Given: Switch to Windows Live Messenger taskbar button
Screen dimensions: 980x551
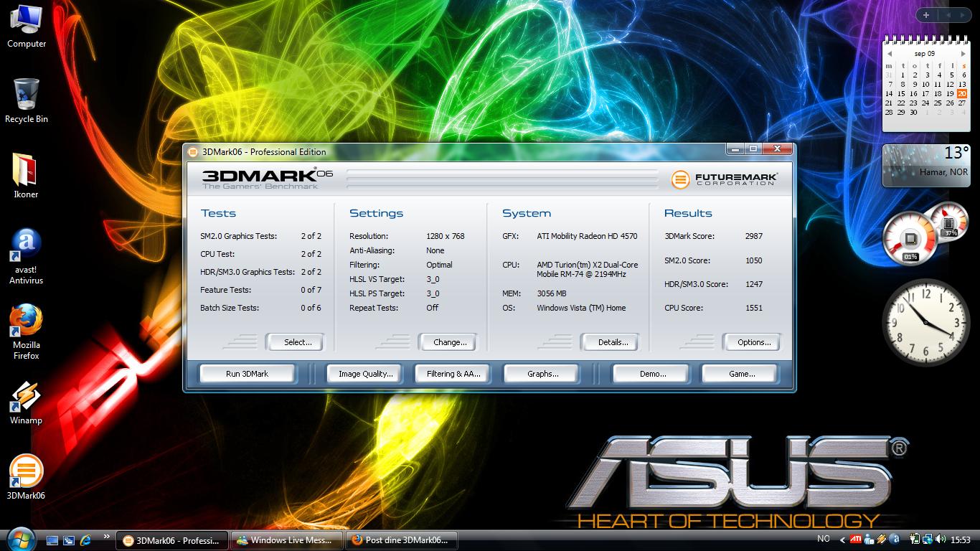Looking at the screenshot, I should pos(286,540).
